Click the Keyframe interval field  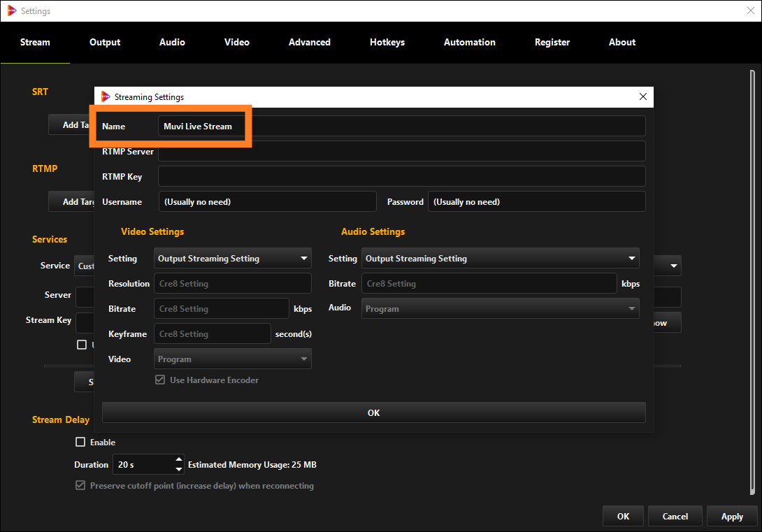[x=212, y=333]
